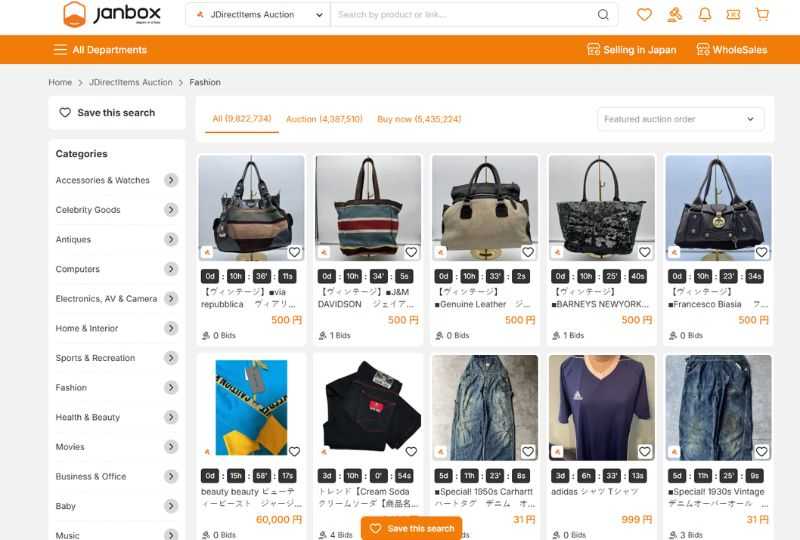800x540 pixels.
Task: Favorite the Genuine Leather bag listing
Action: (x=528, y=252)
